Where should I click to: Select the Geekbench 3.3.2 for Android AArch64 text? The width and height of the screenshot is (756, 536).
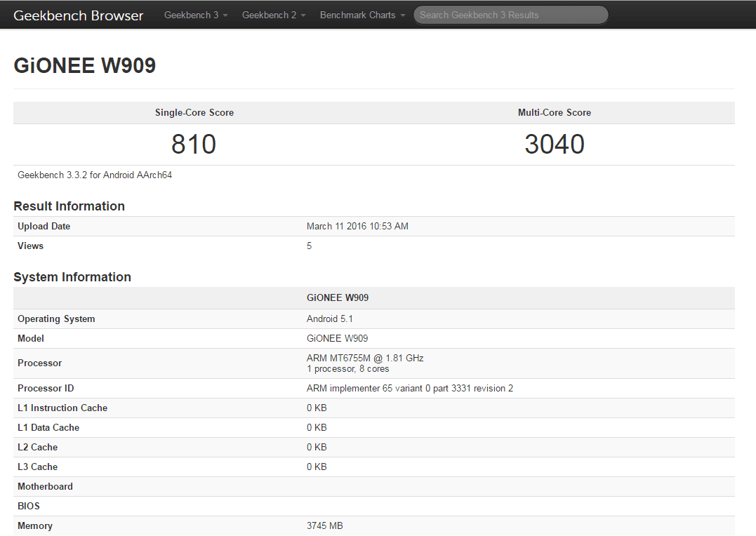[95, 175]
